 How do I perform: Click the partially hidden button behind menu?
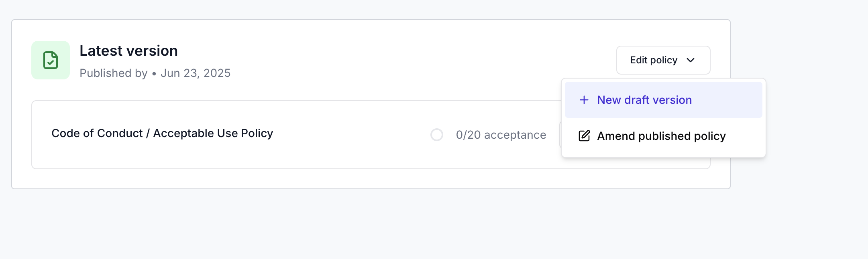tap(560, 135)
